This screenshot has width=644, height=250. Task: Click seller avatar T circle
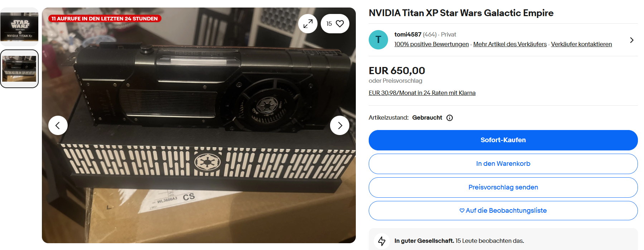click(378, 40)
